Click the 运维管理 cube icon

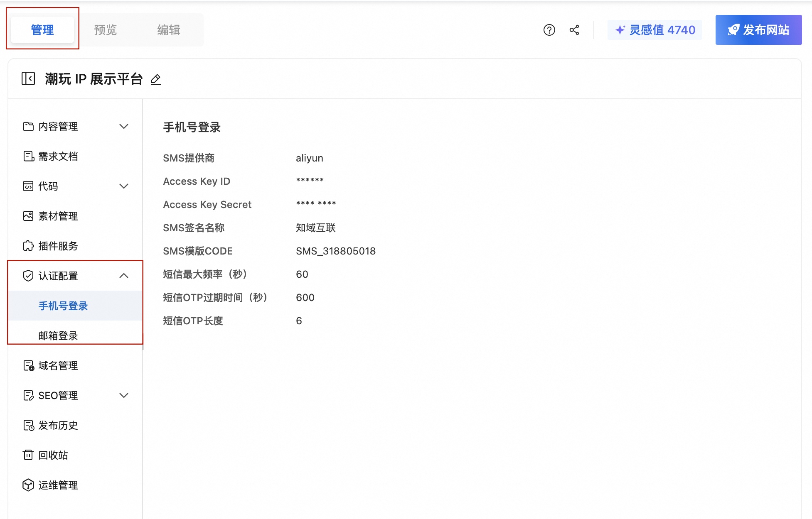click(x=28, y=485)
